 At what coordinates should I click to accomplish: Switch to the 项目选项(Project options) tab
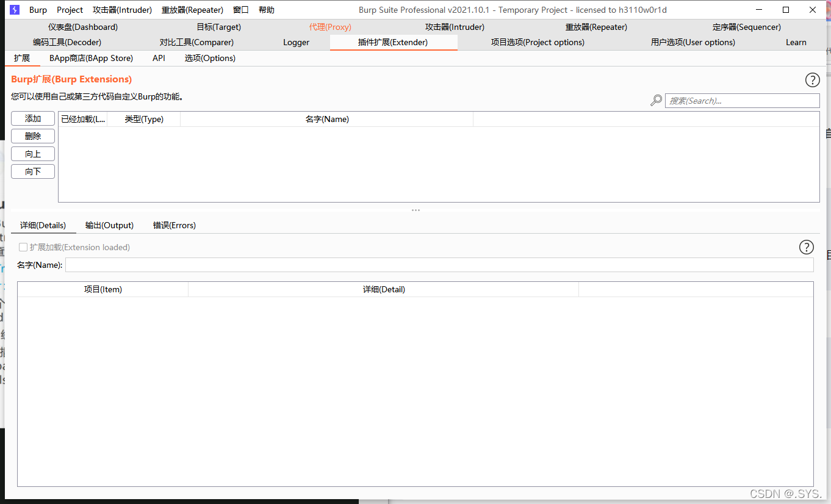pos(538,42)
